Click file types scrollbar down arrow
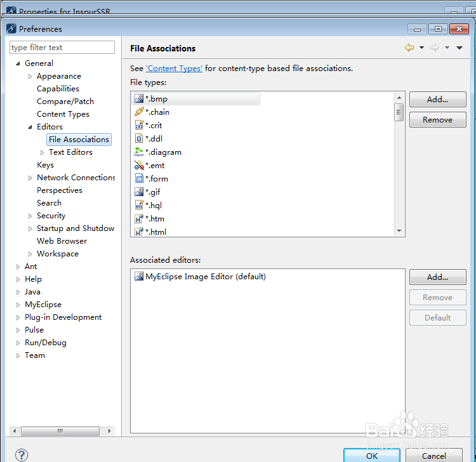476x462 pixels. (399, 231)
